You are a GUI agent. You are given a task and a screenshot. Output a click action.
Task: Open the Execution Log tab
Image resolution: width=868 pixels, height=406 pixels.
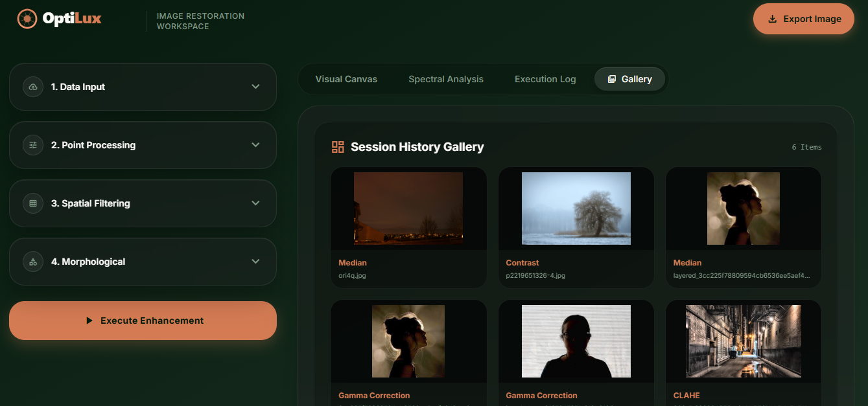(x=545, y=79)
